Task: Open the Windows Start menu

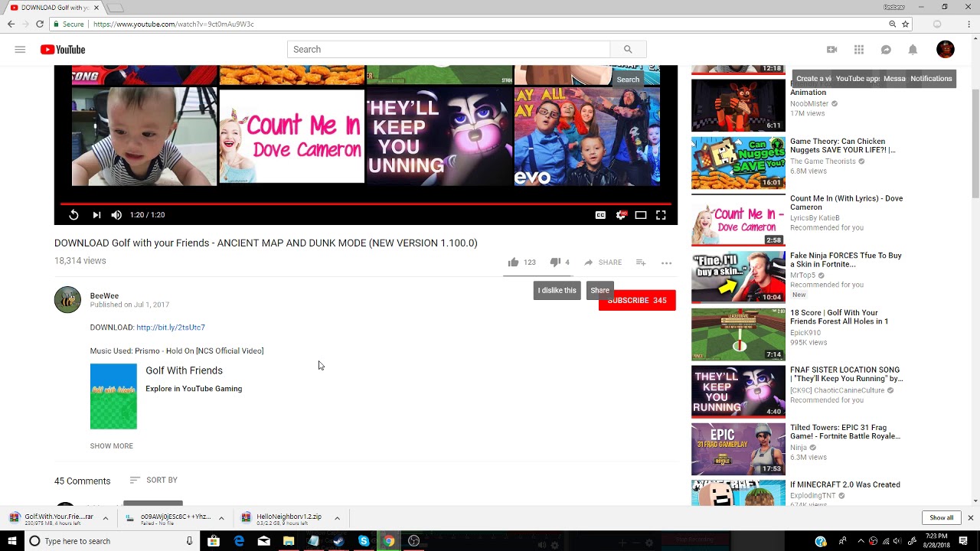Action: coord(12,541)
